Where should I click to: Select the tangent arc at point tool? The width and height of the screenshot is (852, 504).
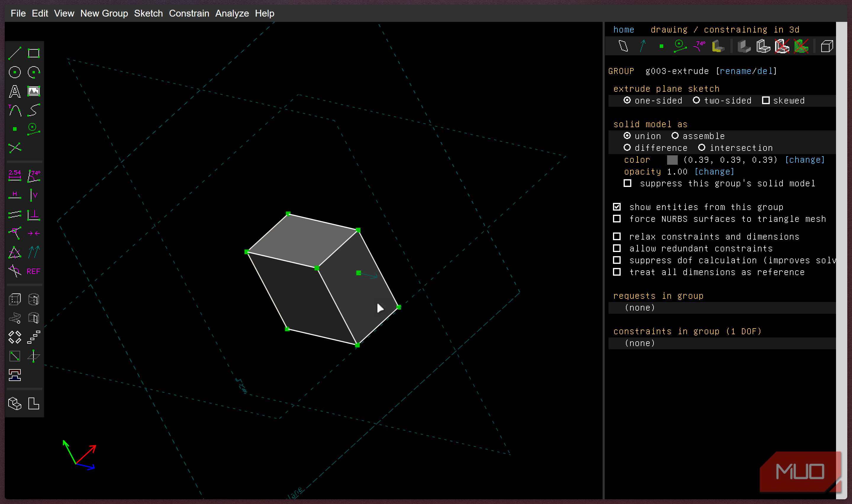click(x=14, y=110)
